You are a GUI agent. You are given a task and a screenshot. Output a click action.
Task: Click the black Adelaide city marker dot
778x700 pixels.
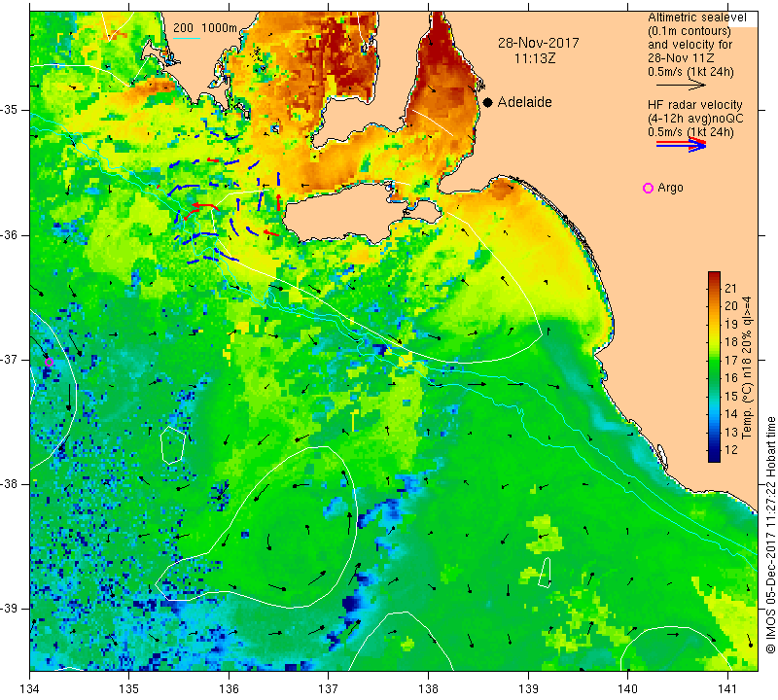[x=488, y=102]
